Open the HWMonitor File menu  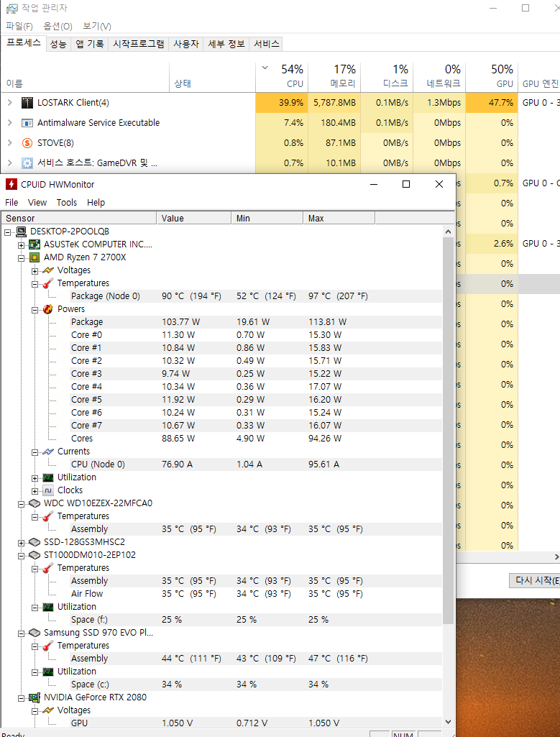[x=12, y=203]
